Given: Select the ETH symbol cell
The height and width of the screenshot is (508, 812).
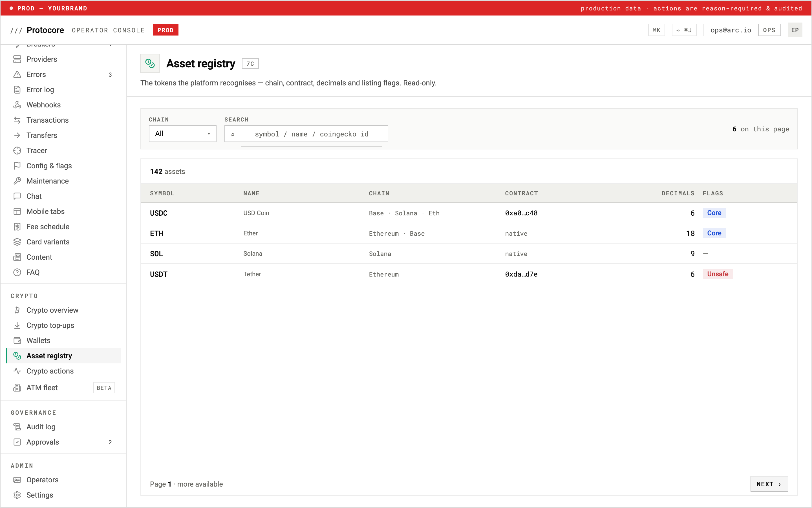Looking at the screenshot, I should (x=156, y=233).
